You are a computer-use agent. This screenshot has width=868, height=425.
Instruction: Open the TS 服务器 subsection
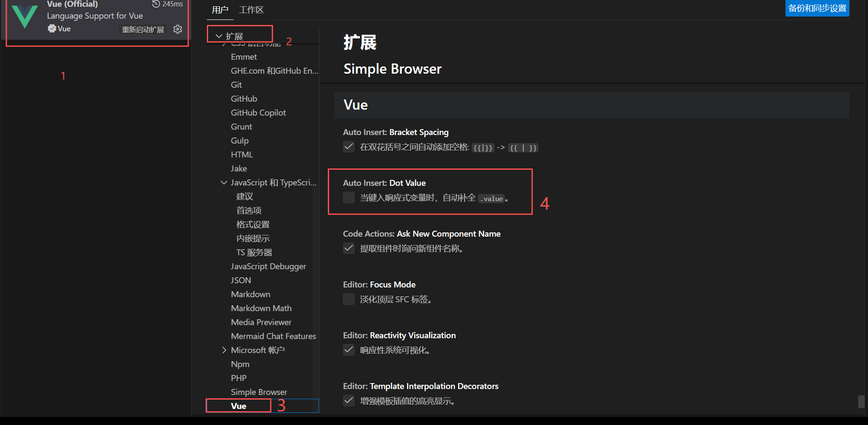254,252
